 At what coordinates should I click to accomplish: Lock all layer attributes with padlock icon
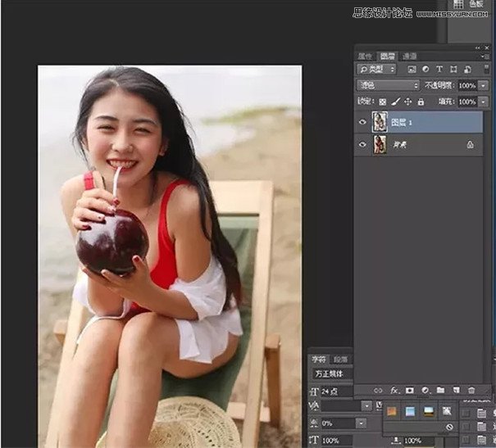tap(421, 102)
